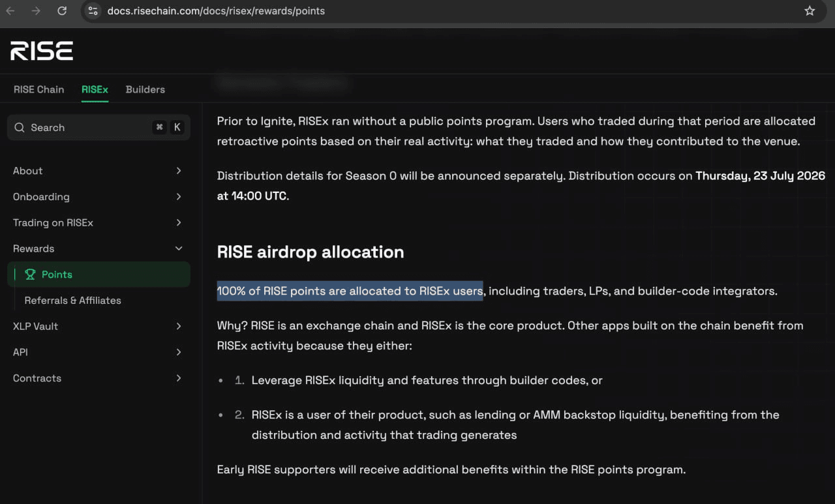Expand the Onboarding sidebar section
The image size is (835, 504).
(99, 197)
